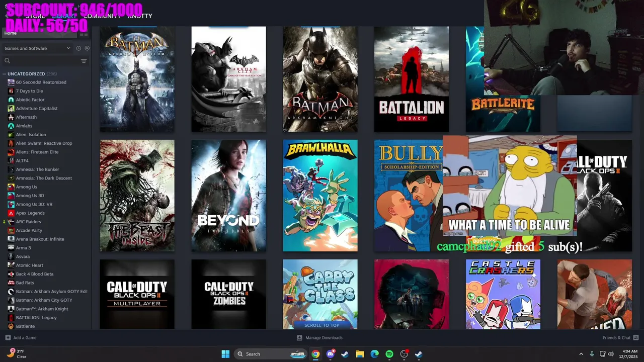Select the ARC Raiders sidebar icon

pyautogui.click(x=11, y=222)
